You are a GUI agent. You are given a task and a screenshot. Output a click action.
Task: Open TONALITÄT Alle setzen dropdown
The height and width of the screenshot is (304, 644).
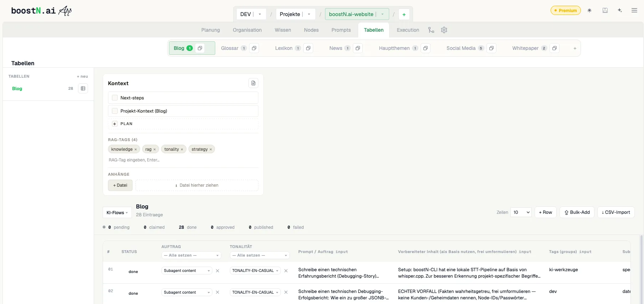(x=259, y=255)
